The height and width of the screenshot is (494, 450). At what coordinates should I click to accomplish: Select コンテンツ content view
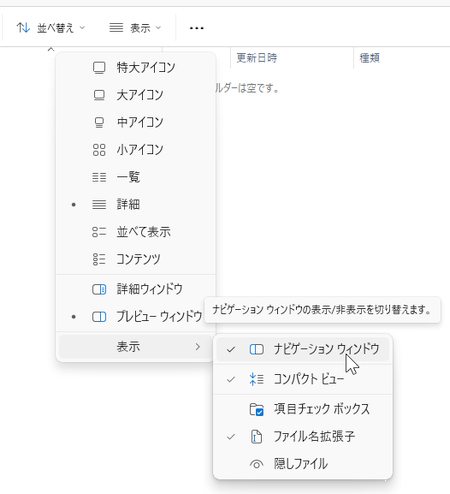(136, 259)
